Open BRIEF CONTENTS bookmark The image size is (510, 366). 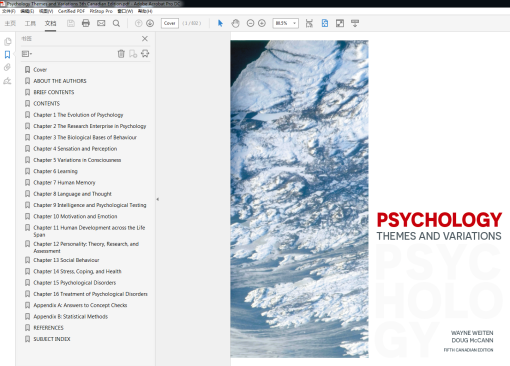(54, 92)
